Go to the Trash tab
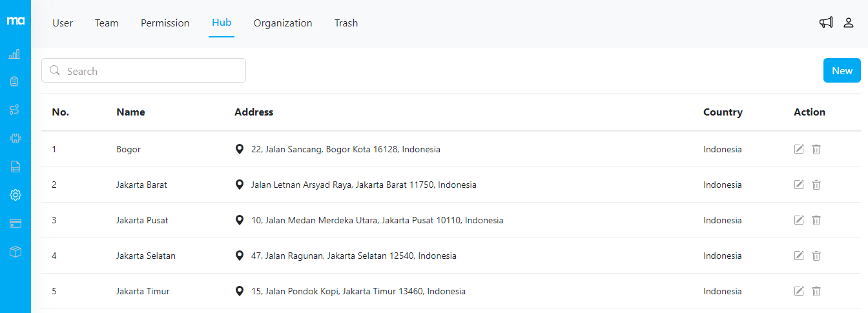 point(346,23)
